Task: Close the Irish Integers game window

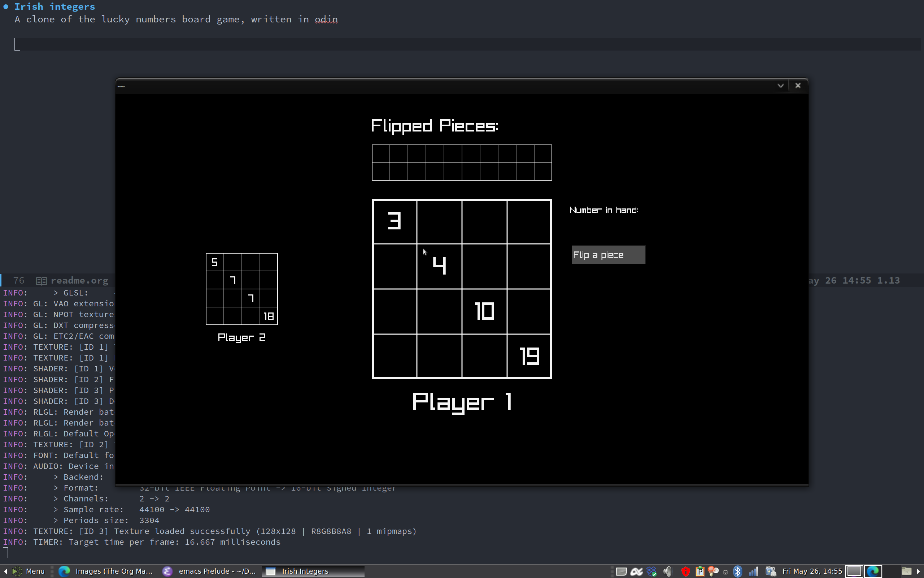Action: [x=798, y=86]
